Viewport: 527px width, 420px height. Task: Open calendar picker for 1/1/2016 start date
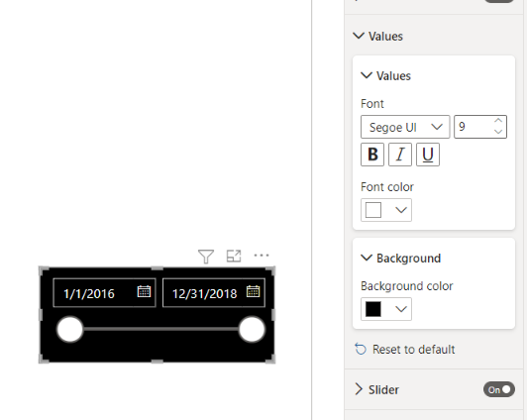[145, 291]
